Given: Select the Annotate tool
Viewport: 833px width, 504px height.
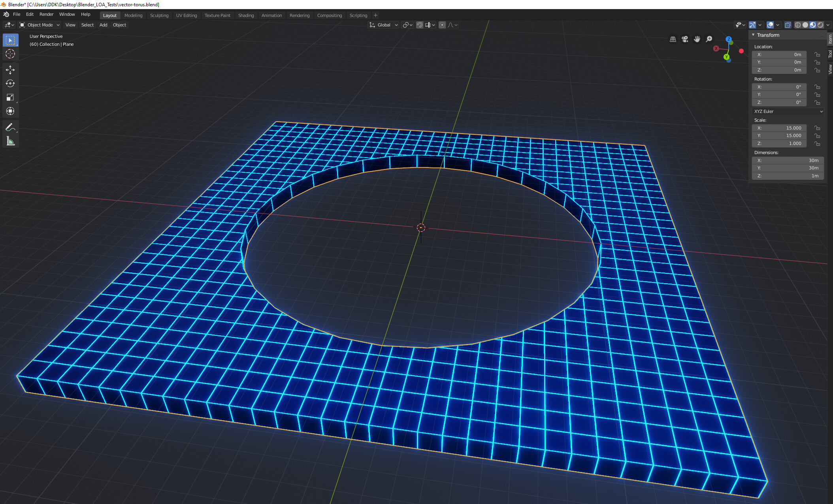Looking at the screenshot, I should [10, 127].
